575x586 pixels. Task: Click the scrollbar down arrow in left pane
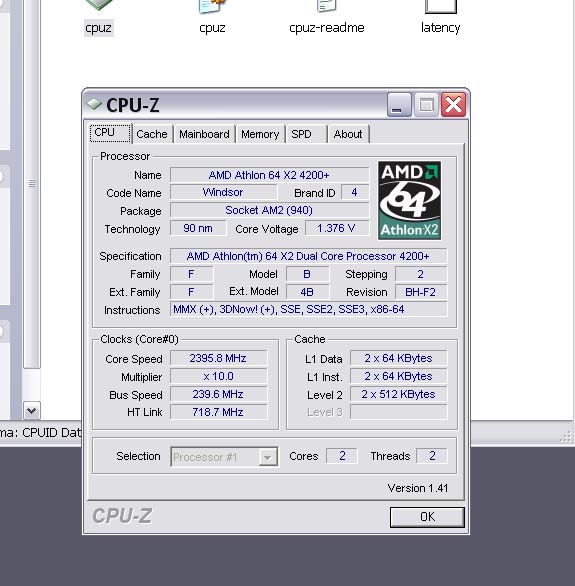click(x=32, y=411)
